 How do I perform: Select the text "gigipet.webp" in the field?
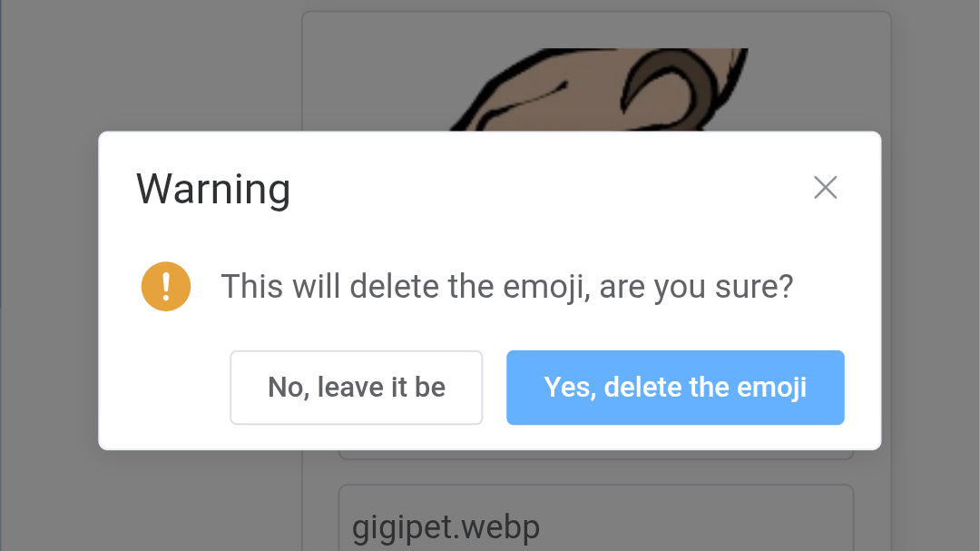pyautogui.click(x=446, y=527)
